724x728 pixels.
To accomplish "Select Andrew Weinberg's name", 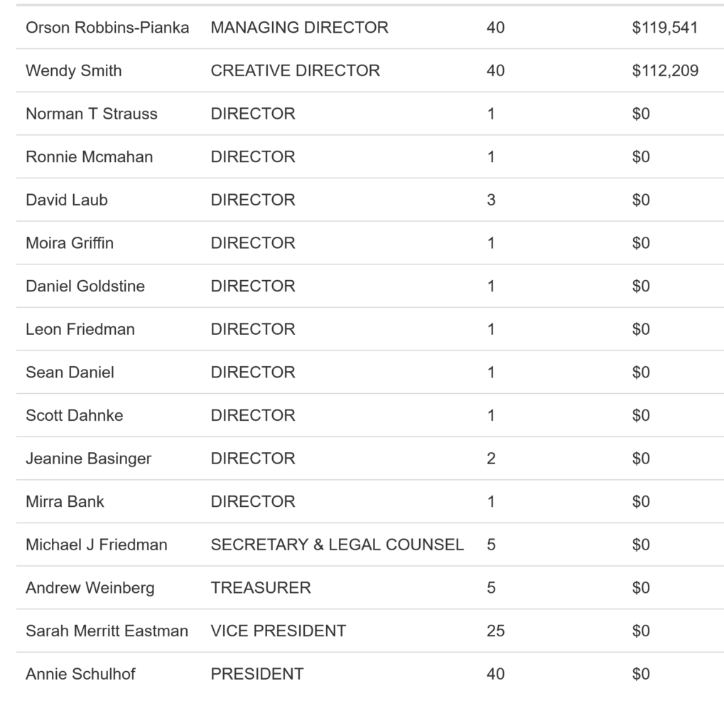I will pos(90,588).
